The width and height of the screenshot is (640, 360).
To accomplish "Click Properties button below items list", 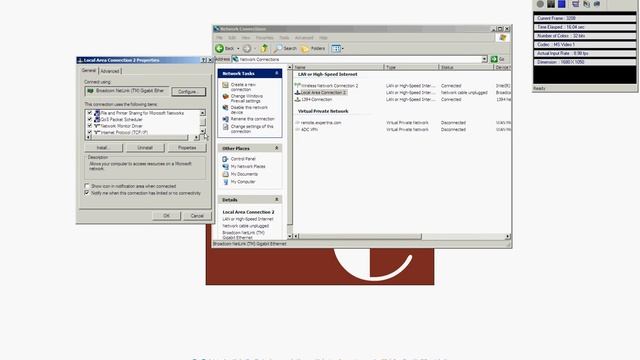I will pos(187,147).
